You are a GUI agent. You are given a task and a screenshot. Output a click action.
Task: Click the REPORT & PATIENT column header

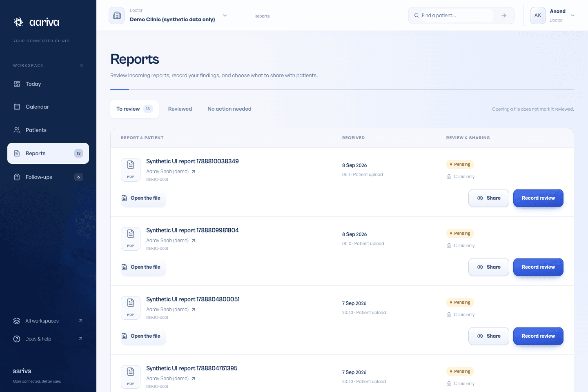pyautogui.click(x=142, y=138)
